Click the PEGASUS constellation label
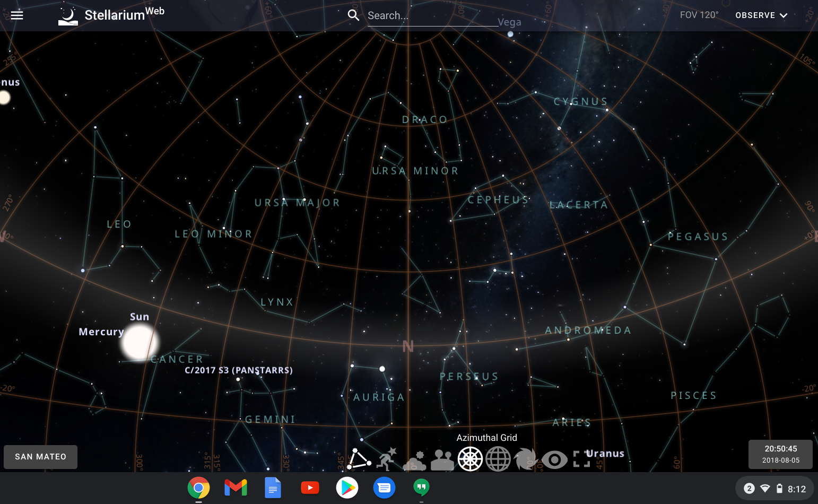Viewport: 818px width, 504px height. (x=698, y=237)
